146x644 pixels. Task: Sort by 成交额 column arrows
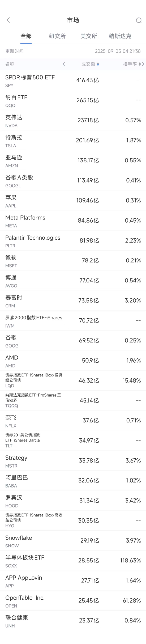[x=98, y=64]
